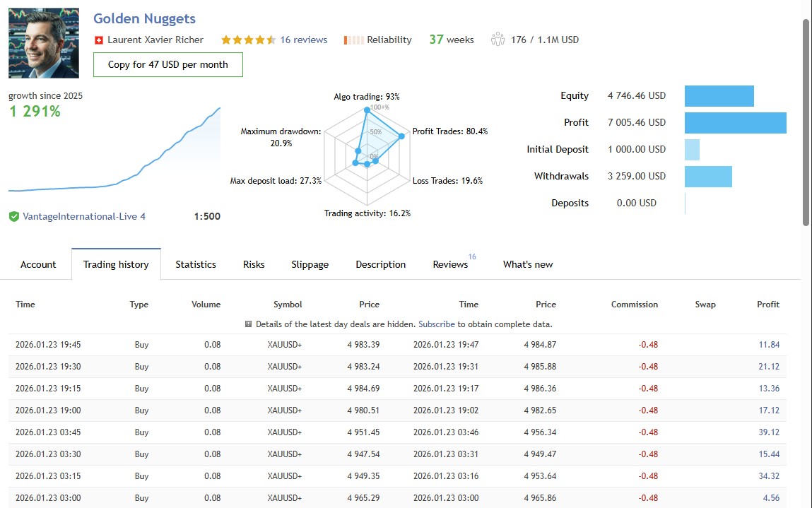Click the 37 weeks text

pyautogui.click(x=452, y=40)
